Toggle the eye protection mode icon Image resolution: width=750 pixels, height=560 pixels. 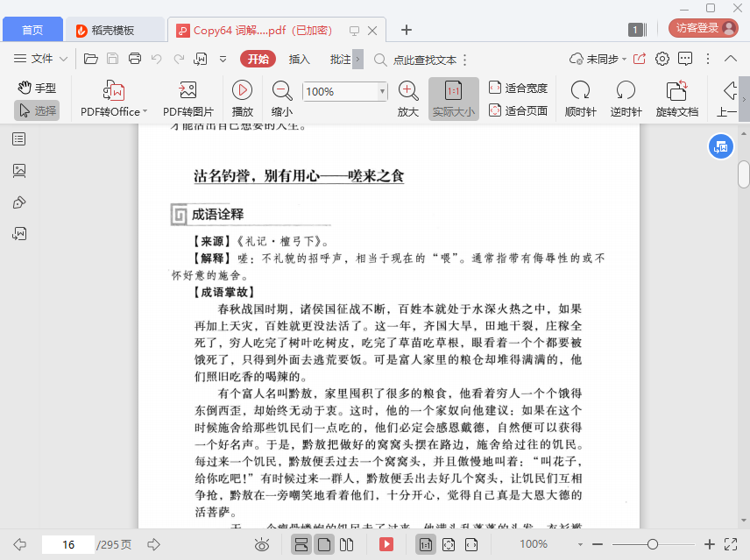tap(262, 545)
